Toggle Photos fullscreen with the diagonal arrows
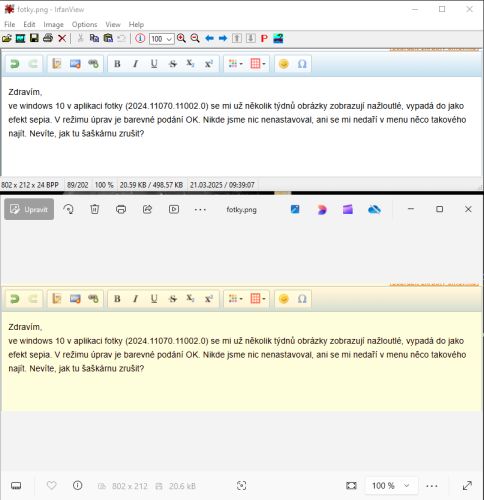484x500 pixels. (x=467, y=486)
